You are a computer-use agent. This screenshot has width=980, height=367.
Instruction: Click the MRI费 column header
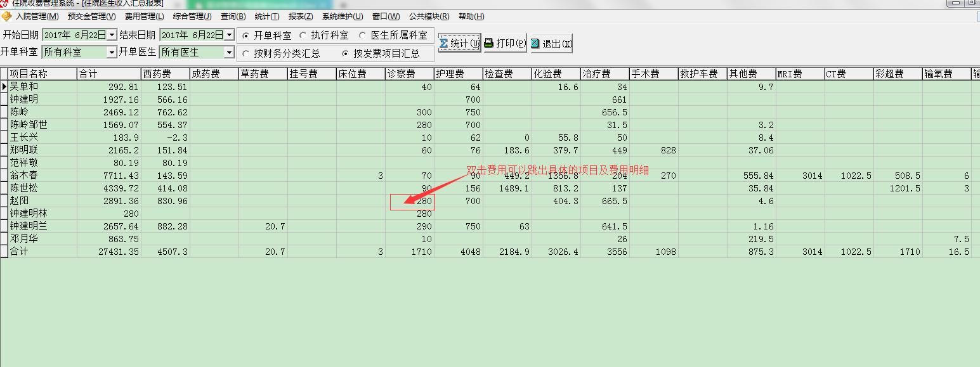[x=800, y=74]
